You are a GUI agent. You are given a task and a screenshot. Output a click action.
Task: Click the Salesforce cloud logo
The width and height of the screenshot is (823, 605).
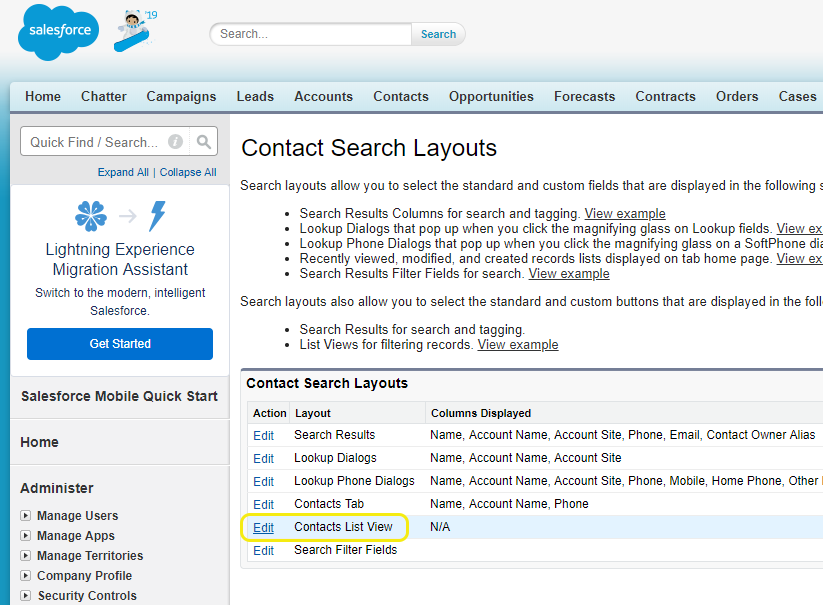(58, 32)
